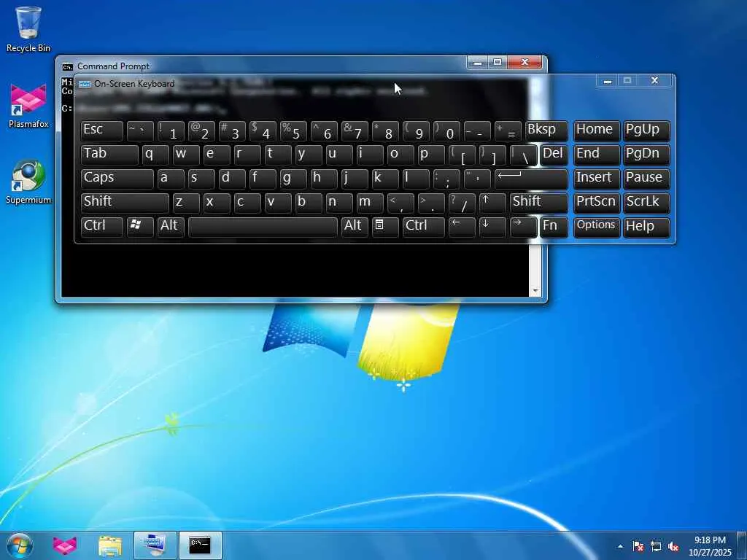
Task: Click the context menu key on keyboard
Action: [384, 227]
